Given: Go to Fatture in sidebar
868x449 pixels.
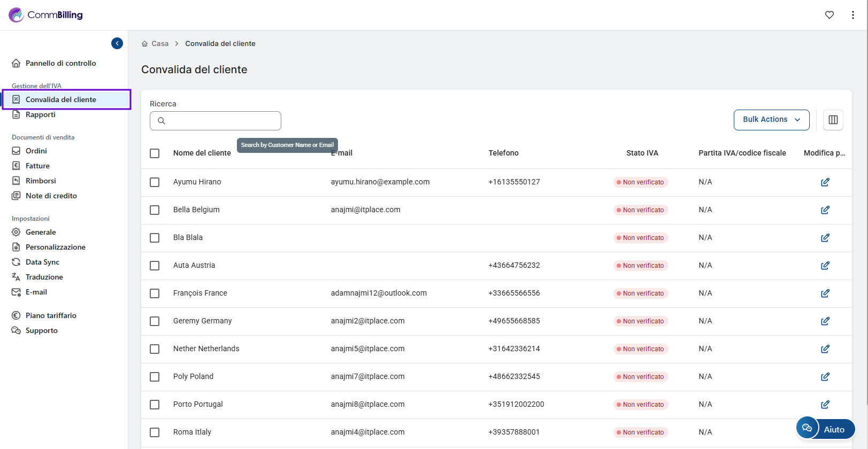Looking at the screenshot, I should click(37, 166).
